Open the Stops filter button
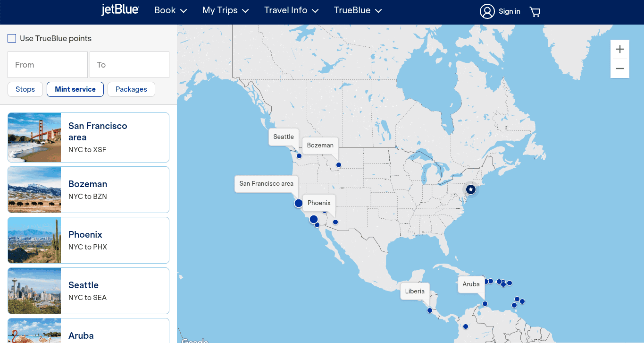644x343 pixels. point(25,89)
